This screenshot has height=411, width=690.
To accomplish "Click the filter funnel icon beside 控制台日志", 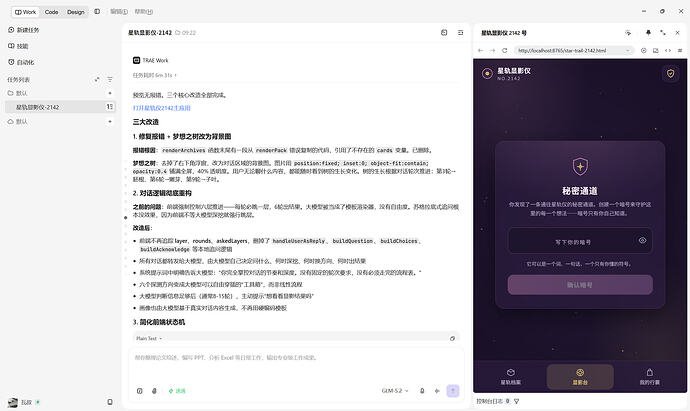I will 517,401.
